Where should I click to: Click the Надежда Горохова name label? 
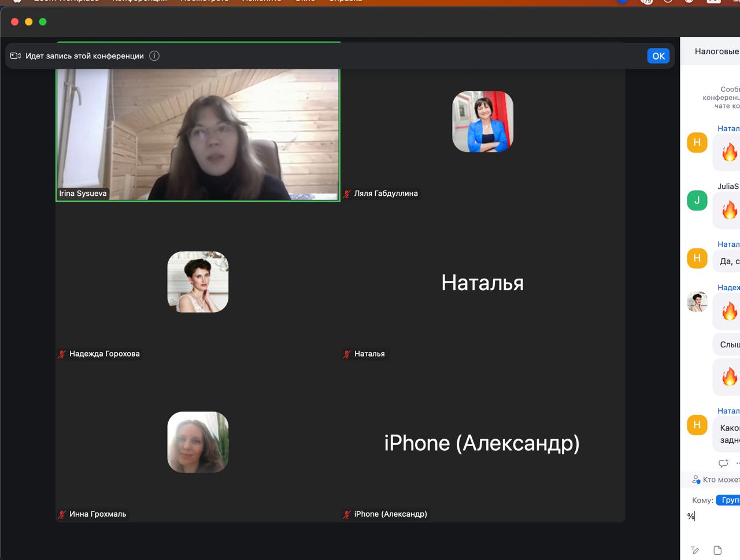105,354
